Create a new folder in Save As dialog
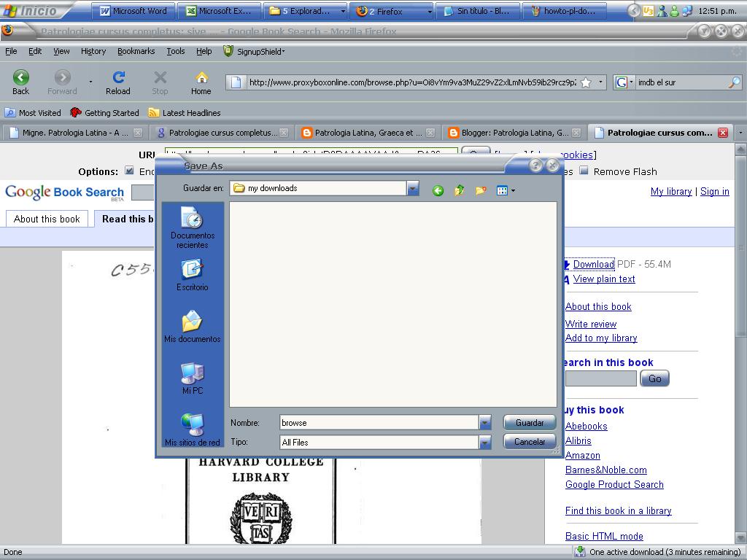Image resolution: width=747 pixels, height=560 pixels. 481,190
